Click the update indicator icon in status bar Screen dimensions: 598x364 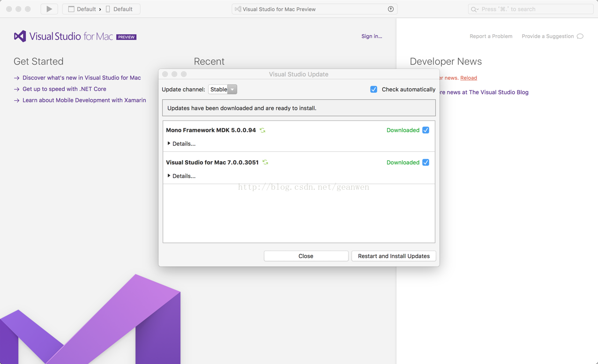391,9
